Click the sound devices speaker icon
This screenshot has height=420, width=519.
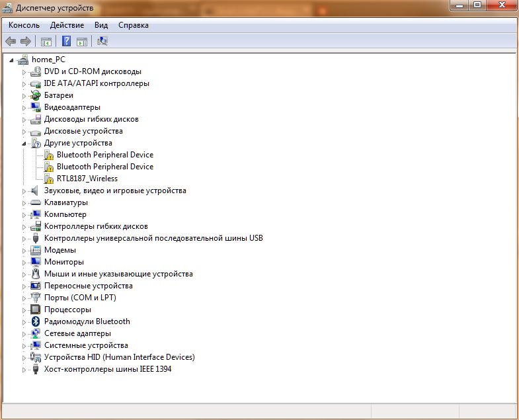pos(35,190)
